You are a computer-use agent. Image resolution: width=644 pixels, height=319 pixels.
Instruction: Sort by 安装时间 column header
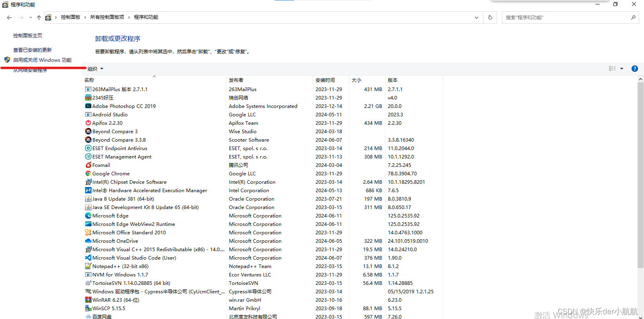tap(325, 80)
